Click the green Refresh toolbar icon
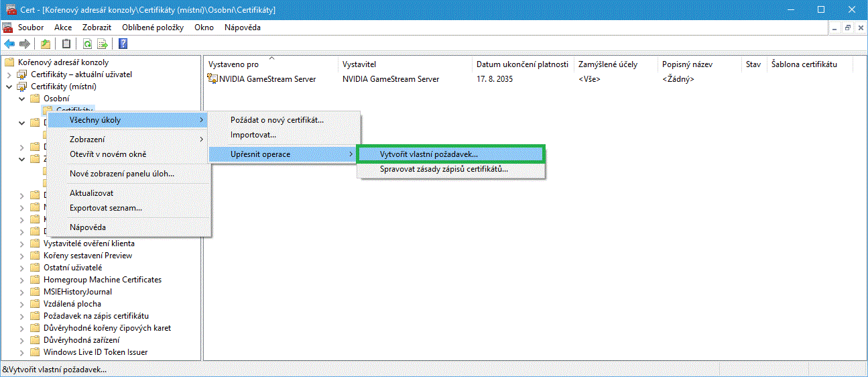 click(x=87, y=44)
